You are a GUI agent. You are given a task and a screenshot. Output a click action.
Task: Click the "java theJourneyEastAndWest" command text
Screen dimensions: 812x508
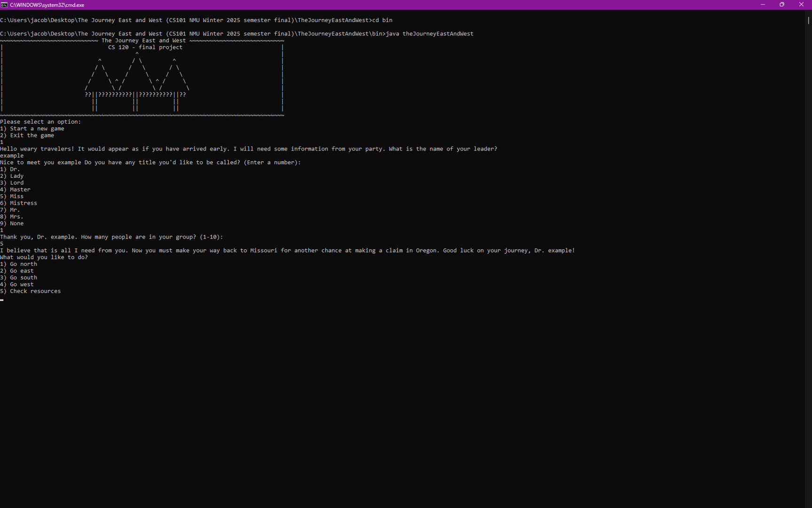click(429, 34)
